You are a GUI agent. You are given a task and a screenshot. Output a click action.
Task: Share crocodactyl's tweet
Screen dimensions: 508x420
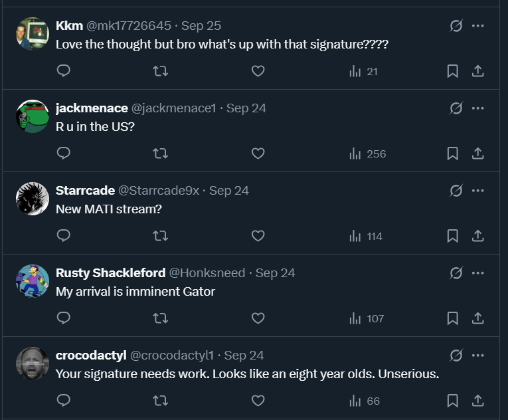477,401
